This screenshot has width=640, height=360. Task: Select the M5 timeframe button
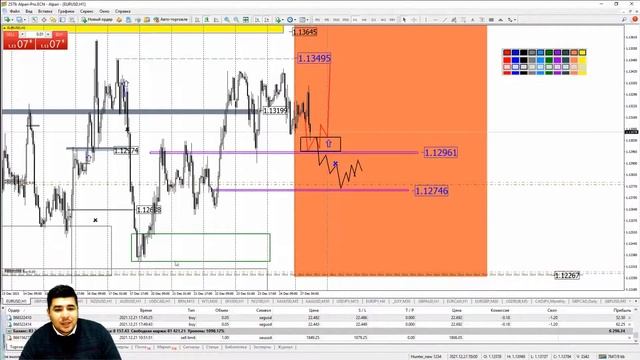pyautogui.click(x=327, y=20)
